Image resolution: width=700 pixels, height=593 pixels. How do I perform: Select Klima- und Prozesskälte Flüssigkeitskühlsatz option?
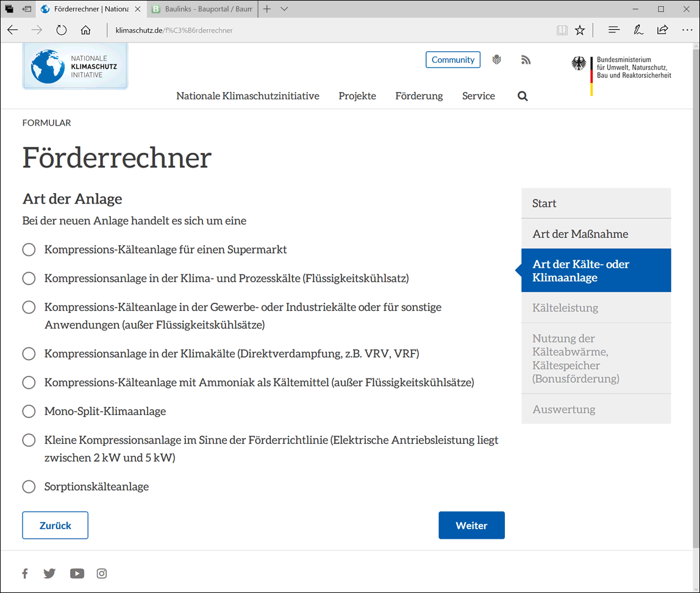[29, 279]
